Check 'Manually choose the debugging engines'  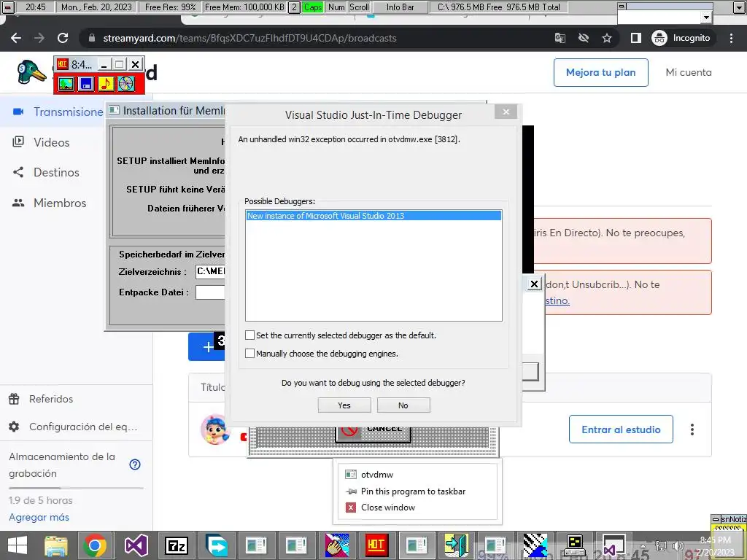[x=249, y=354]
